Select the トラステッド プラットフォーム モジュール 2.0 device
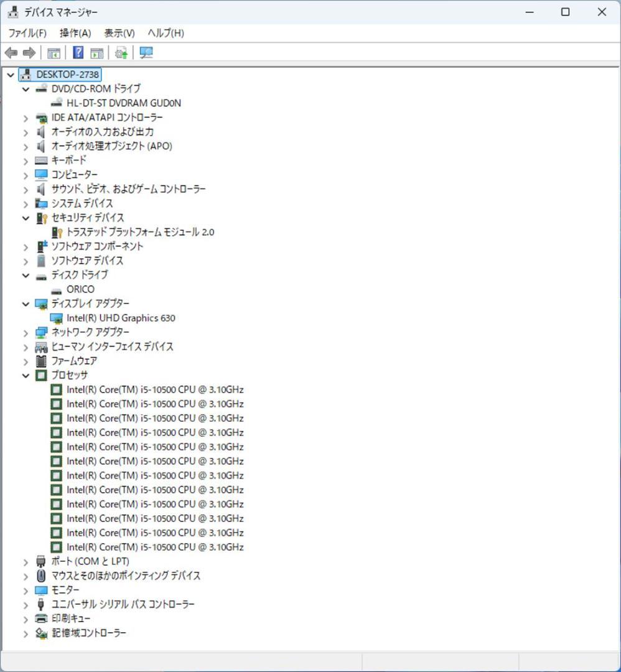 [x=140, y=231]
